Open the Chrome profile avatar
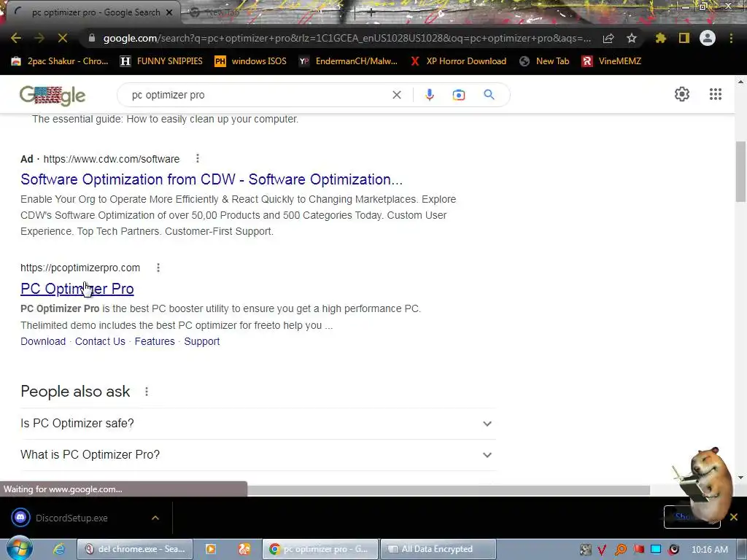This screenshot has height=560, width=747. pos(708,38)
